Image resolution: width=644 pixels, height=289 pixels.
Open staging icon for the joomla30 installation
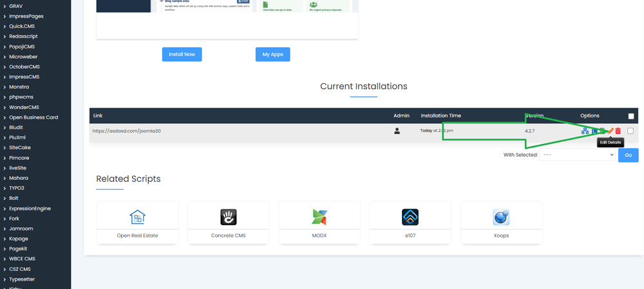(x=585, y=131)
